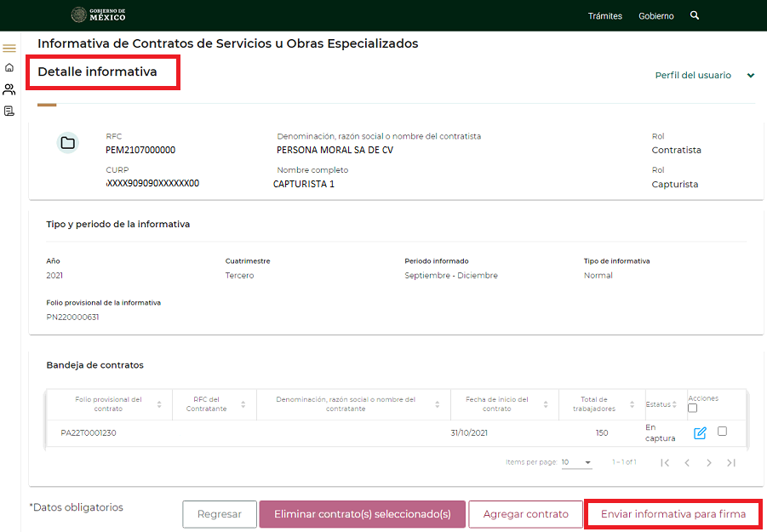Click the 1 – 1 of 1 pagination label
Viewport: 767px width, 532px height.
coord(624,462)
